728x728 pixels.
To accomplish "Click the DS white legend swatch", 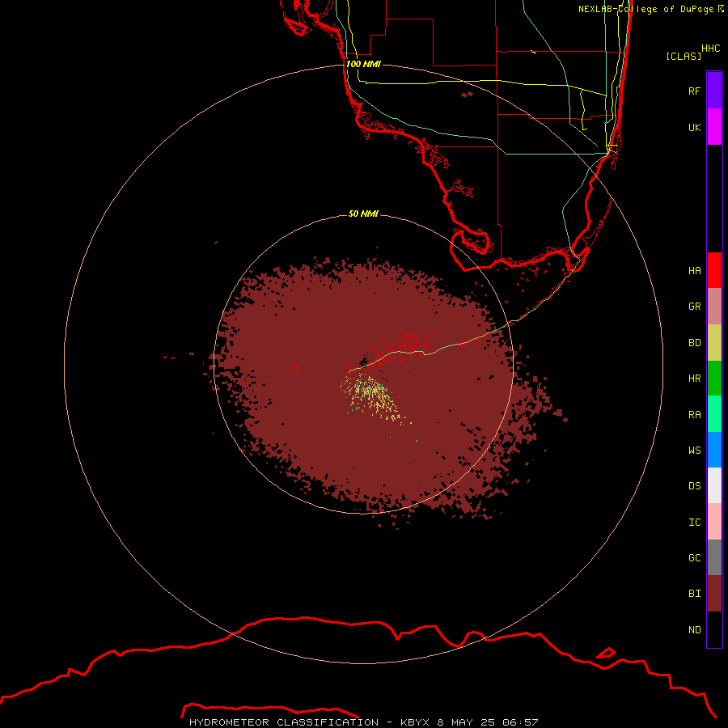I will point(714,485).
